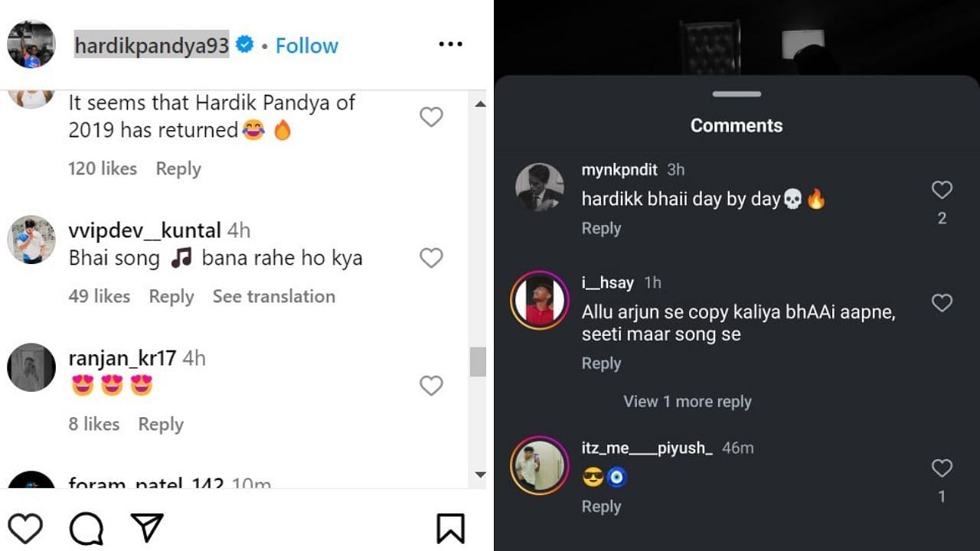Toggle like on ranjan_kr17's emoji comment
This screenshot has height=551, width=980.
(x=430, y=386)
